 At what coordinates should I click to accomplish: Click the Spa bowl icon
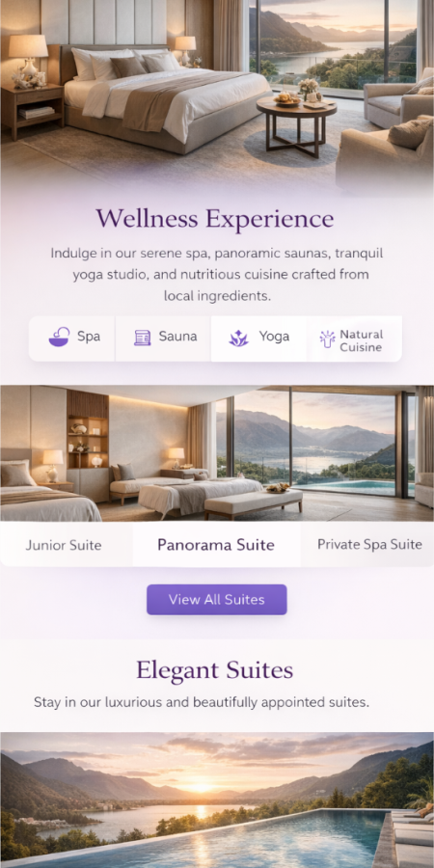click(x=59, y=338)
